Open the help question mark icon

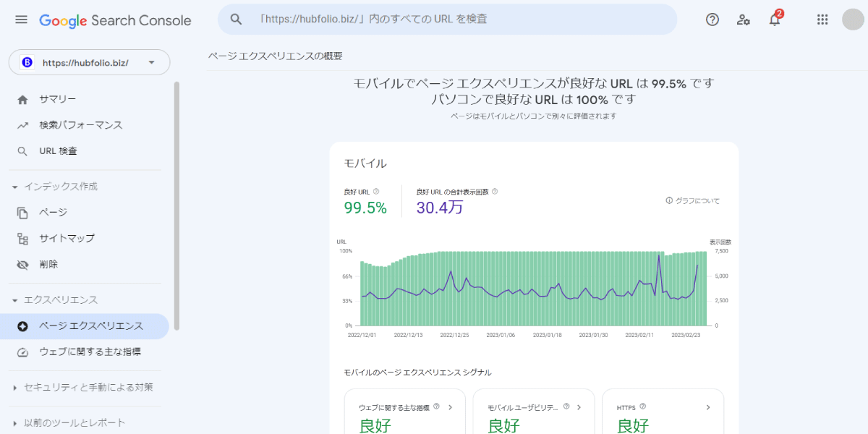(712, 20)
